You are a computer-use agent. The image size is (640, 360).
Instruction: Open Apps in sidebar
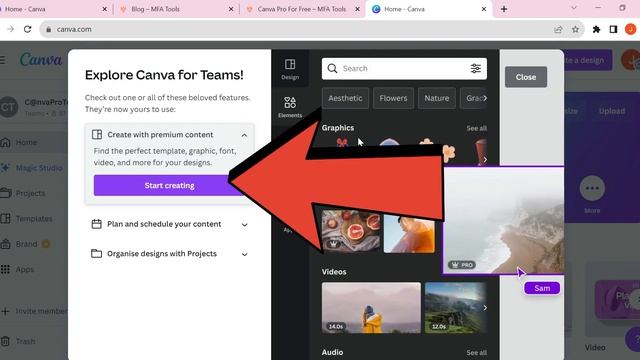[x=24, y=269]
